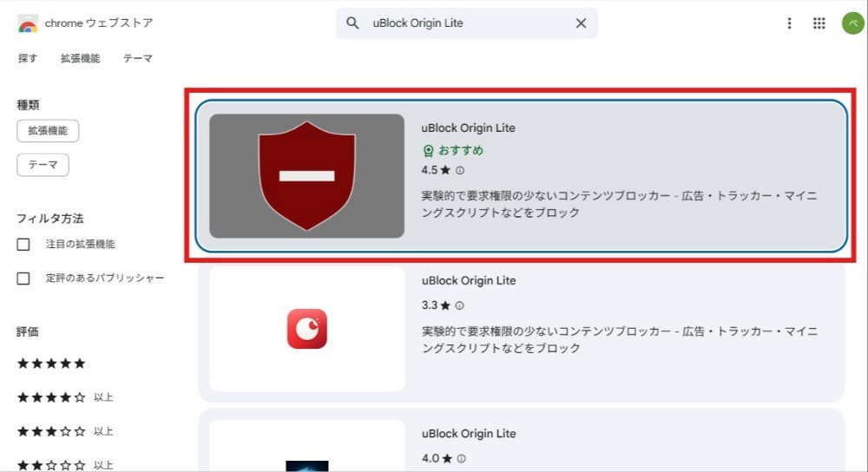This screenshot has width=868, height=472.
Task: Open the three-dot more options menu
Action: click(x=789, y=23)
